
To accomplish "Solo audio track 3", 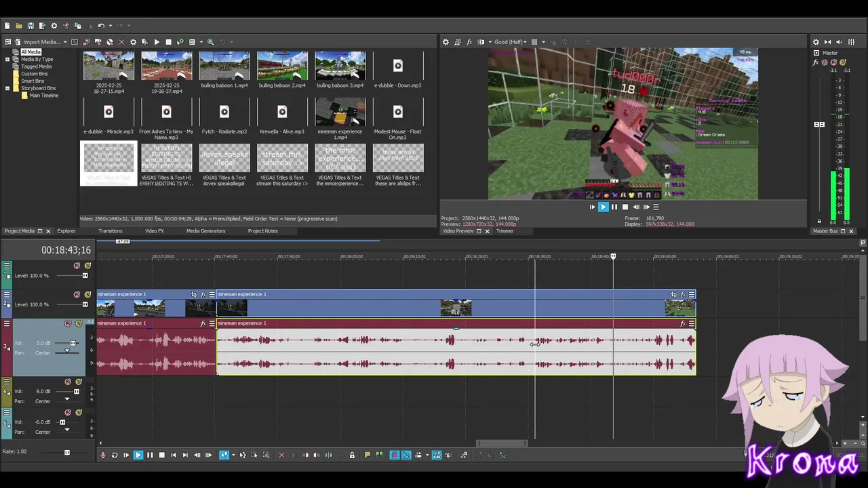I will [79, 323].
